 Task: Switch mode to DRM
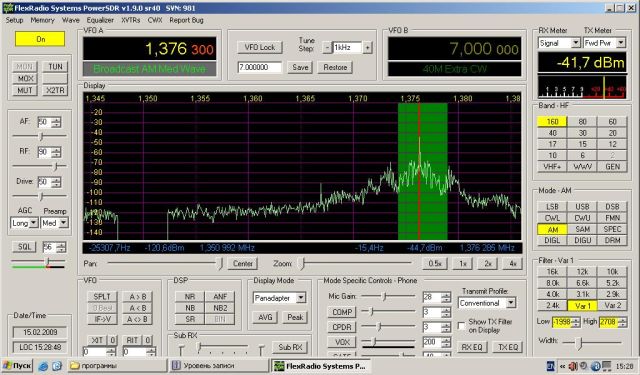pyautogui.click(x=612, y=240)
